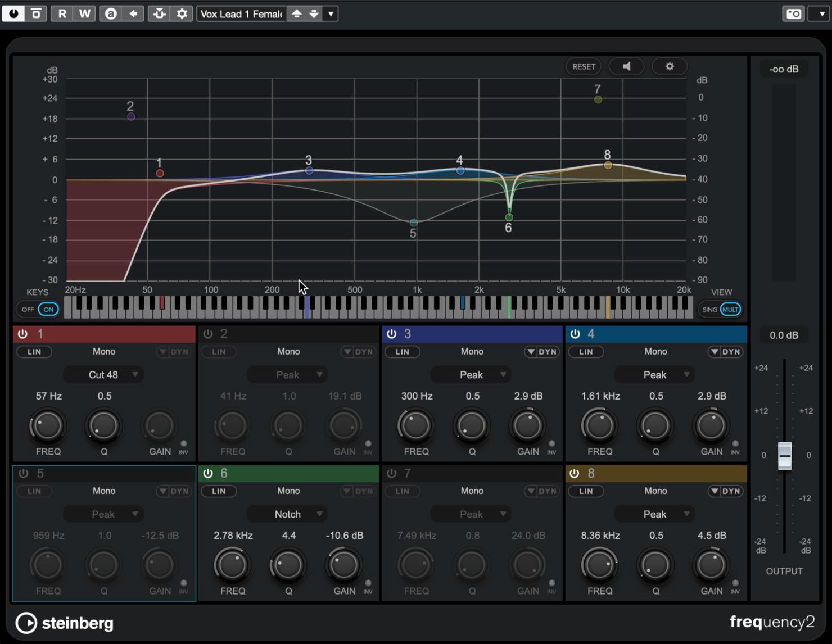
Task: Enable Read automation R button
Action: tap(62, 13)
